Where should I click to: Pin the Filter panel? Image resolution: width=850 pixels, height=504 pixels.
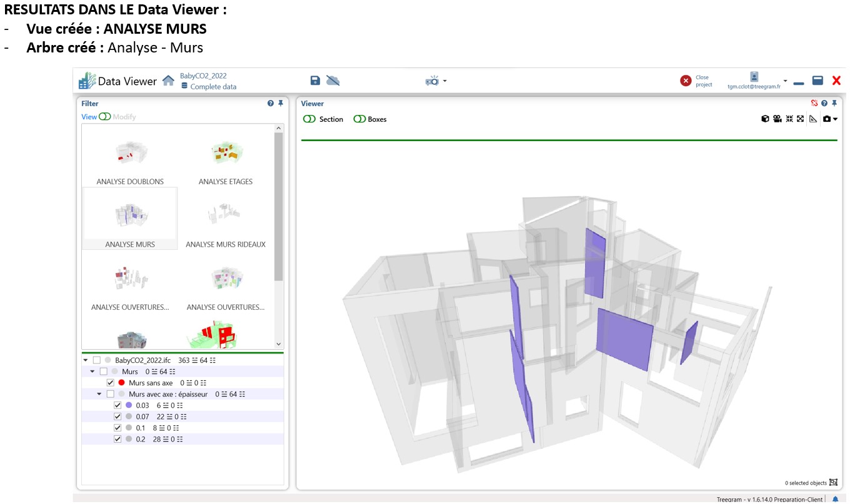pyautogui.click(x=281, y=104)
